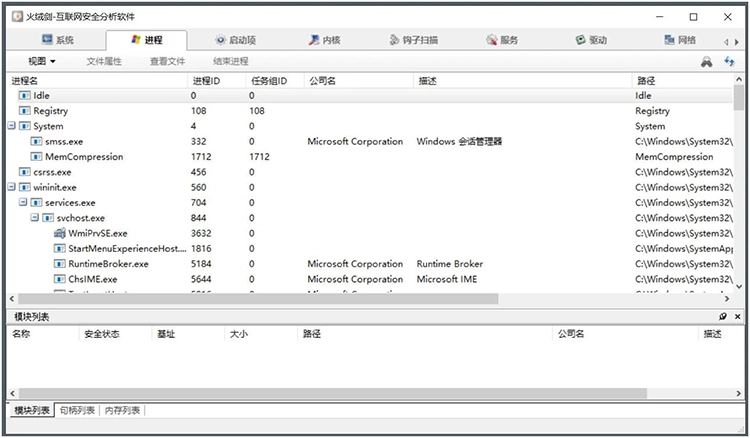Switch to the 启动项 tab
The height and width of the screenshot is (438, 750).
coord(236,40)
